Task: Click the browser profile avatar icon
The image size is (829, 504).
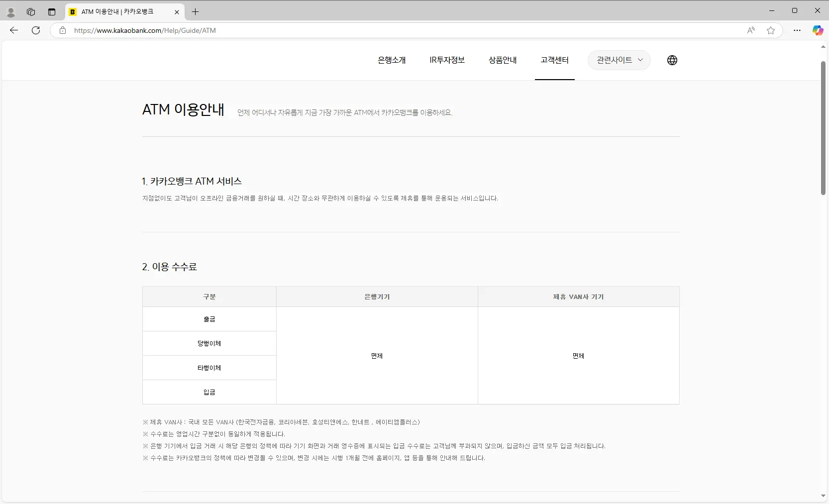Action: pos(10,12)
